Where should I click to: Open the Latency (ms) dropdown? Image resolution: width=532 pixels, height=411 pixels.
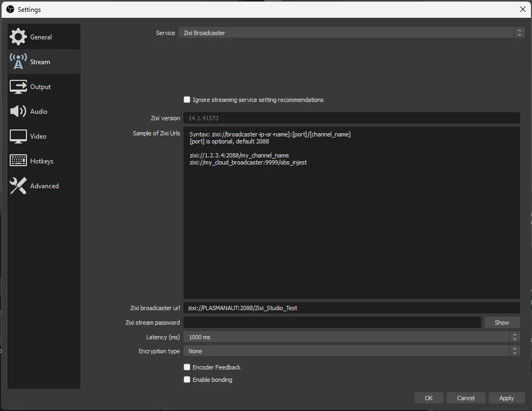(x=351, y=337)
